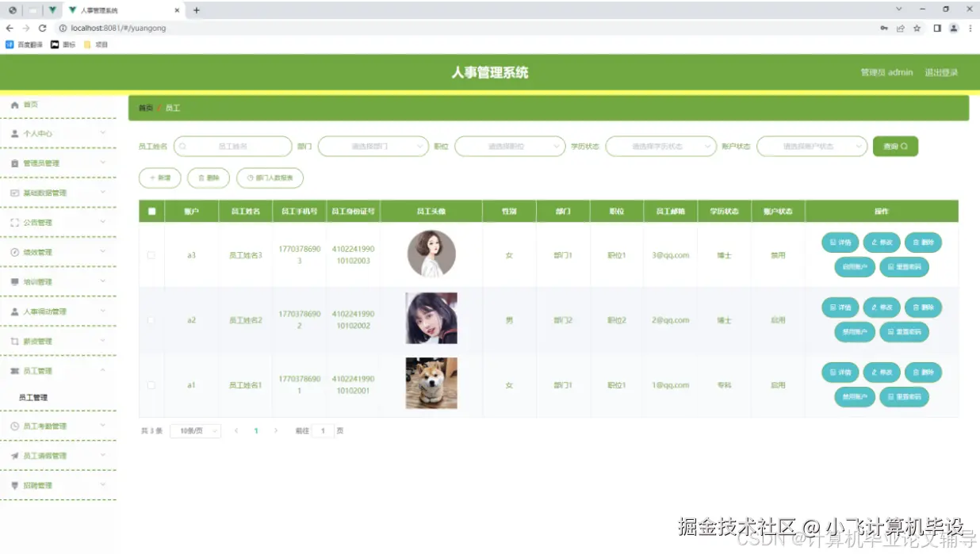This screenshot has width=980, height=554.
Task: Click the site info icon in address bar
Action: pyautogui.click(x=62, y=28)
